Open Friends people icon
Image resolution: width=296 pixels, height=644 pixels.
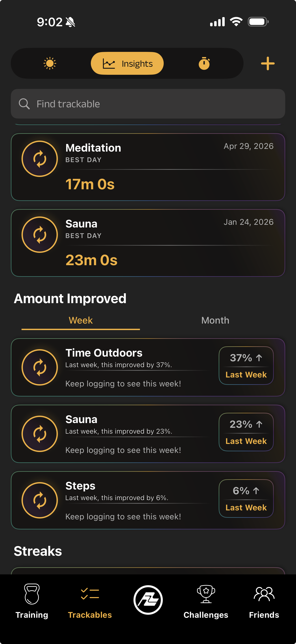coord(264,594)
